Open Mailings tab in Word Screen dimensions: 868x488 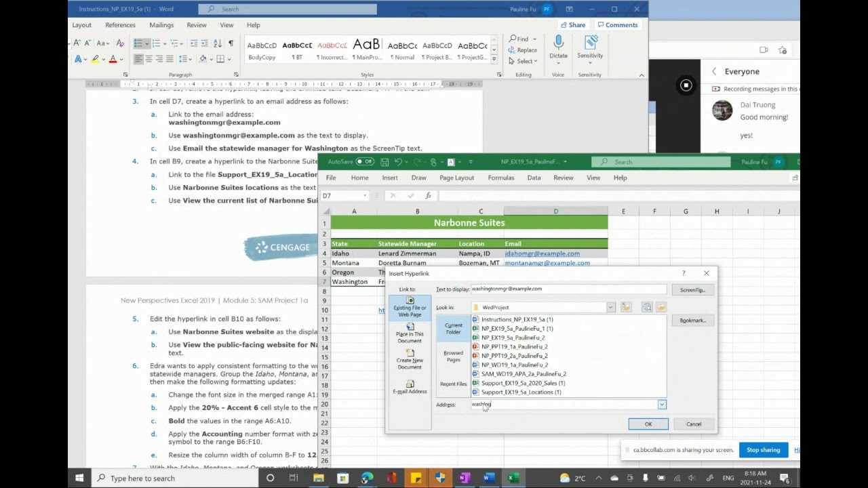click(x=161, y=25)
